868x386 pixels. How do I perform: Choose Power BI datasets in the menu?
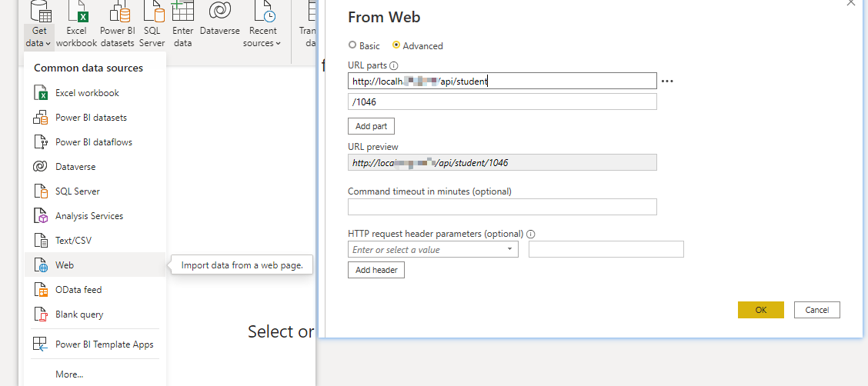pos(95,117)
